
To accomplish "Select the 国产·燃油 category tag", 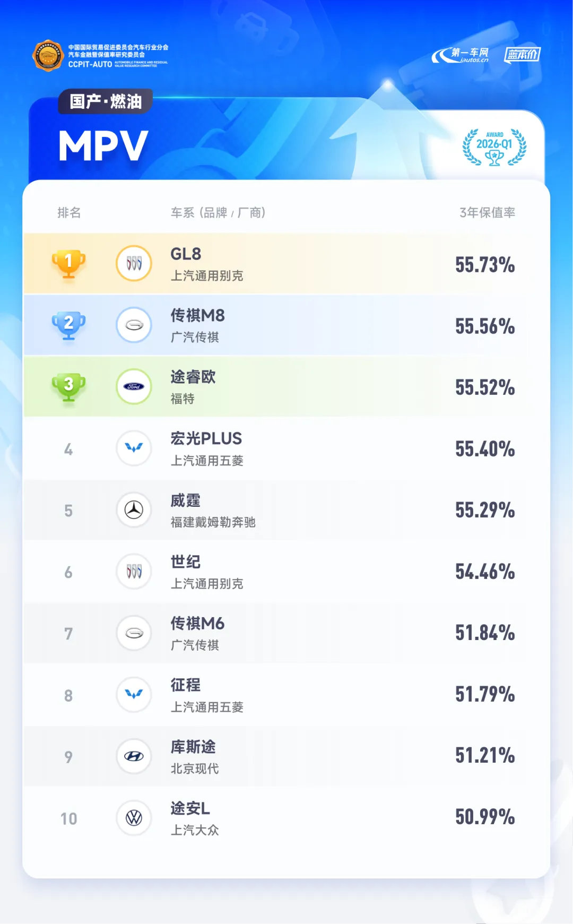I will coord(106,101).
